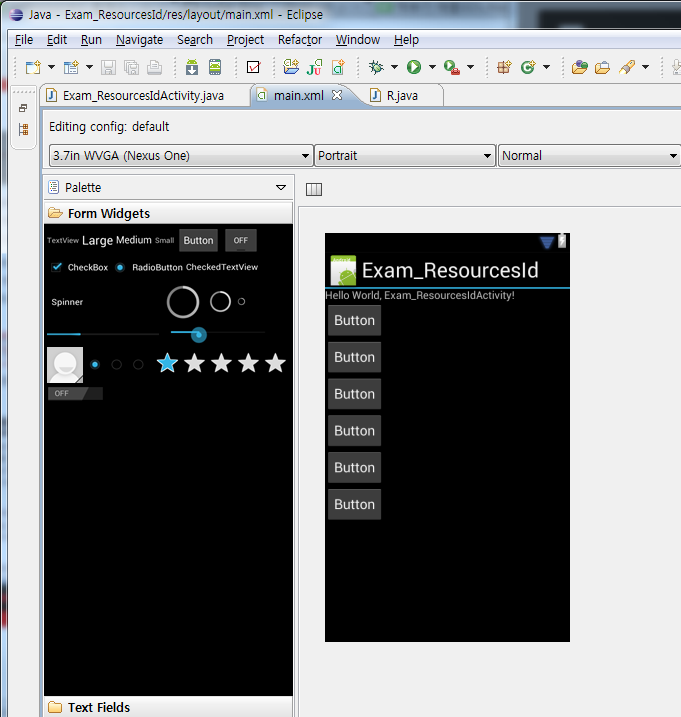Open the 3.7in WVGA (Nexus One) device dropdown

click(x=181, y=156)
